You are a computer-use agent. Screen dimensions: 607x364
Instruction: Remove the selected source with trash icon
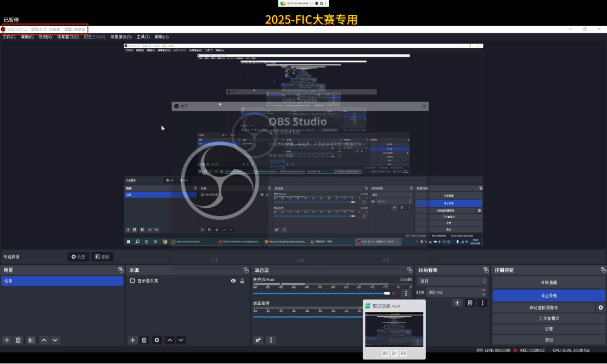[144, 340]
